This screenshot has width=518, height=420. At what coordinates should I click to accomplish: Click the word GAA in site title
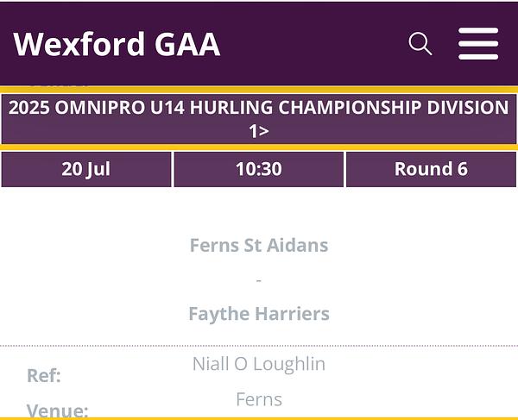(187, 44)
